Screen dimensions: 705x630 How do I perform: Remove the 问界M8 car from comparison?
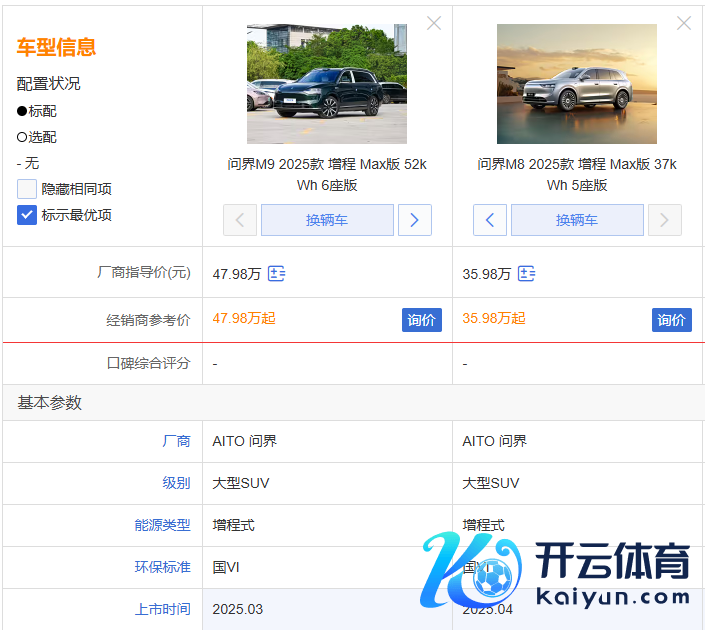(x=684, y=23)
